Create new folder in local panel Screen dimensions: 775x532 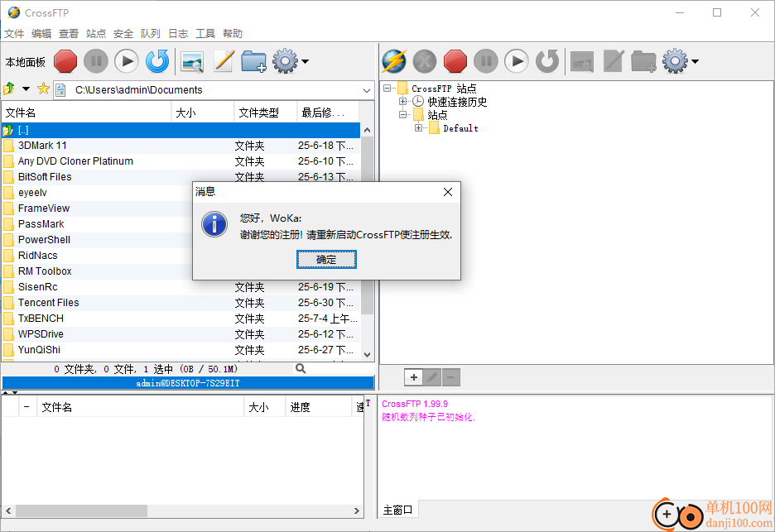pos(253,62)
